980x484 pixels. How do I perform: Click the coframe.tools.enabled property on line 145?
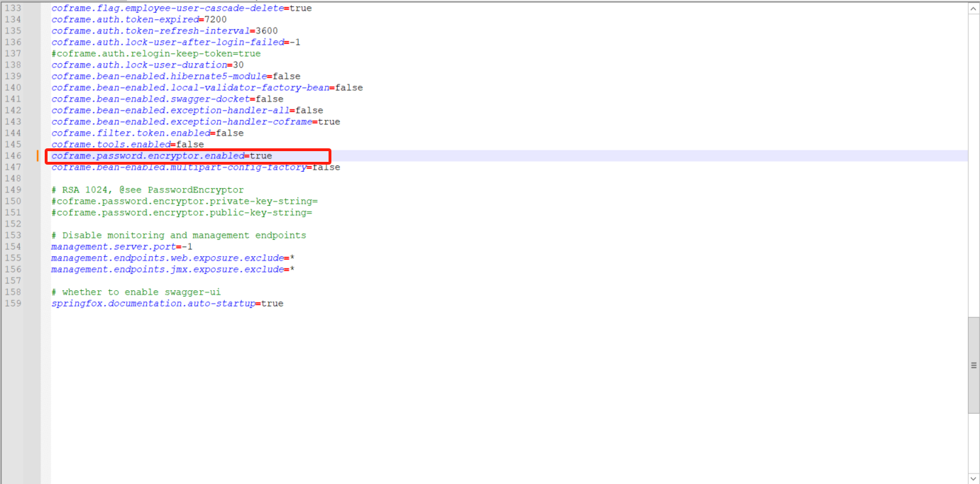(110, 144)
